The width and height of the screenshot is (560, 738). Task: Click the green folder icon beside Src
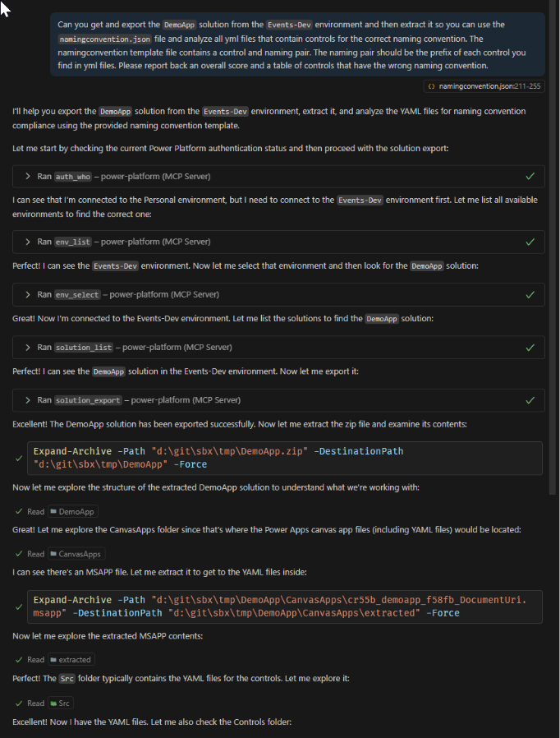tap(53, 703)
